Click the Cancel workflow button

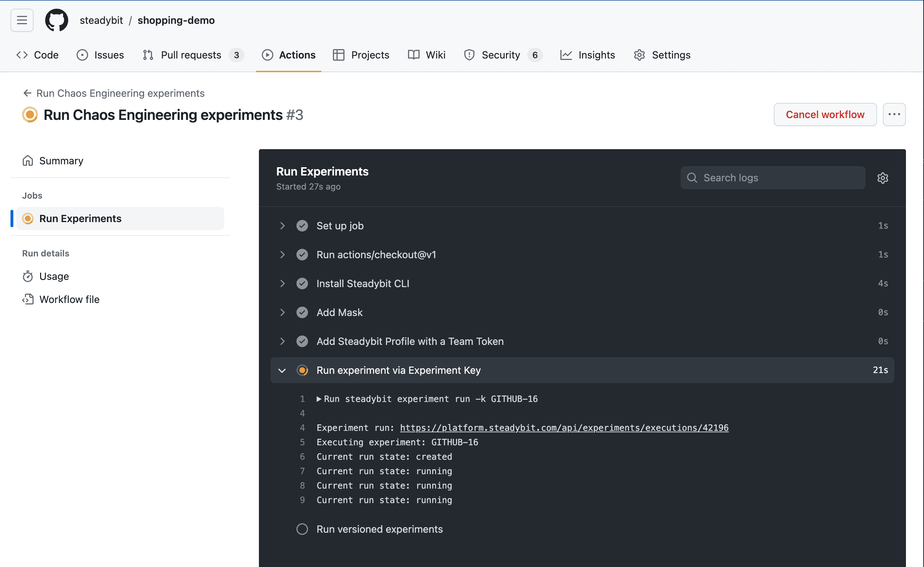click(825, 114)
